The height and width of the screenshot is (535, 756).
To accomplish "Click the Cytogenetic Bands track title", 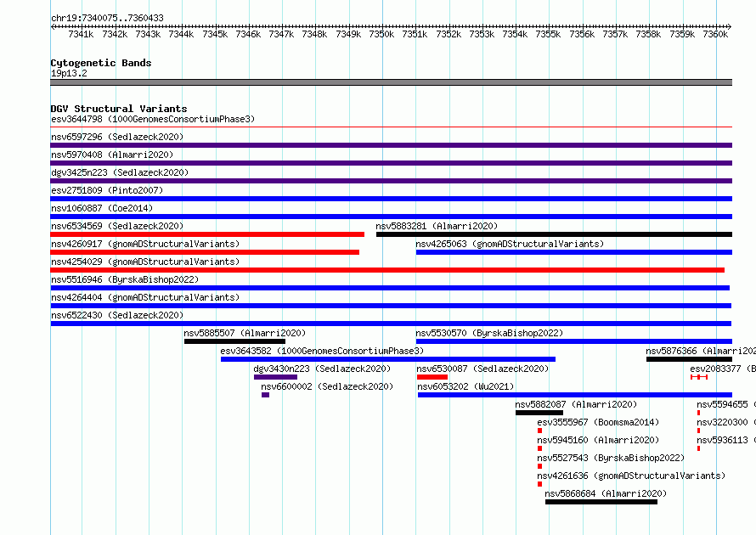I will click(x=101, y=63).
